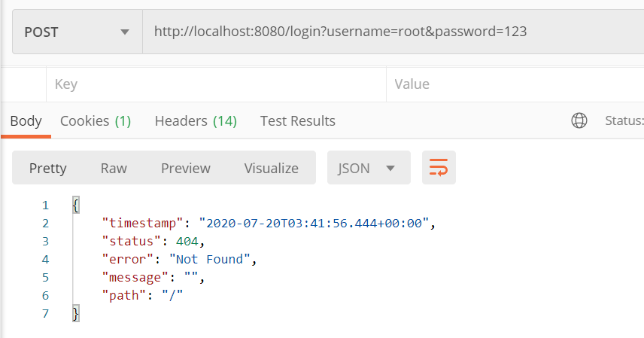
Task: Click the request URL field
Action: (x=393, y=32)
